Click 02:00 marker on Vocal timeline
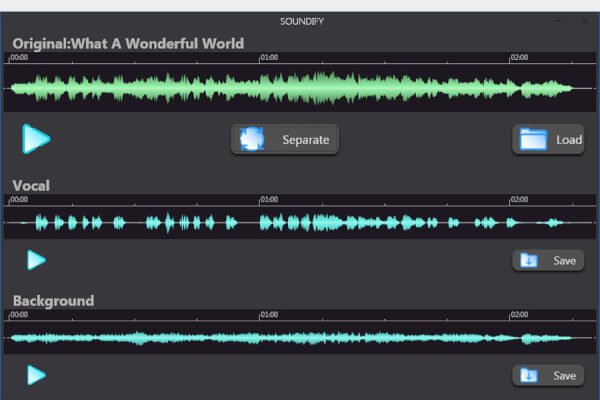This screenshot has height=400, width=600. point(519,199)
